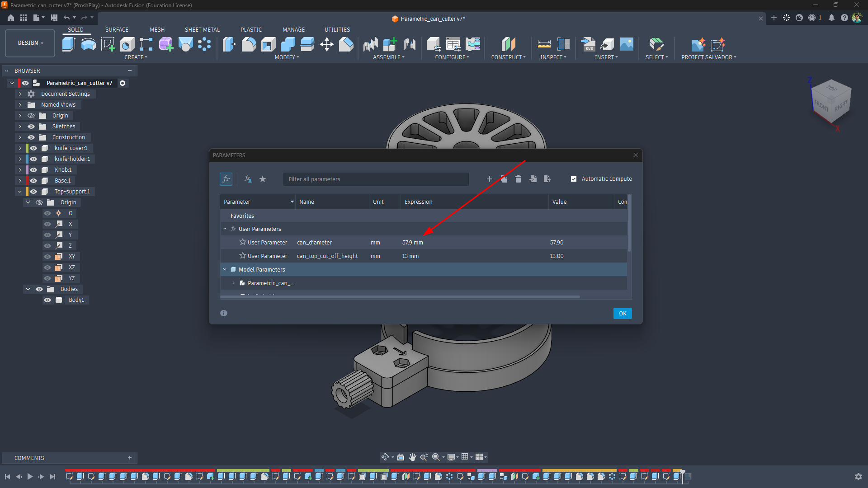Click the Filter all parameters field

tap(376, 179)
